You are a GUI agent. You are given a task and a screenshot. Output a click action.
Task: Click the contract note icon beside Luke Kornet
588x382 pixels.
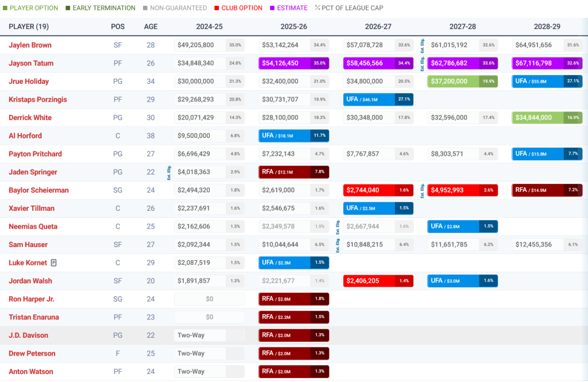click(x=53, y=263)
